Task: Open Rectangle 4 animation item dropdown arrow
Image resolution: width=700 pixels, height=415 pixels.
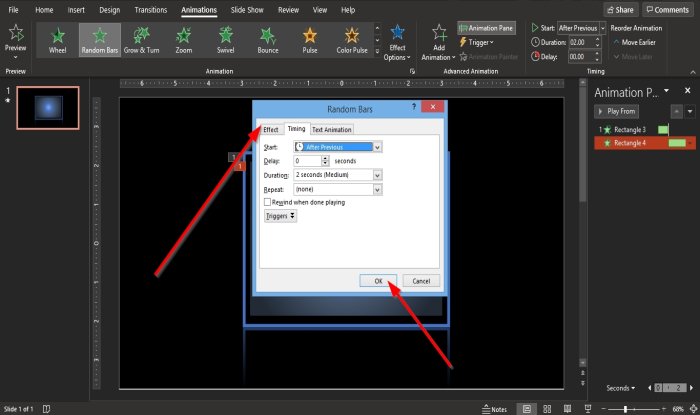Action: (x=691, y=143)
